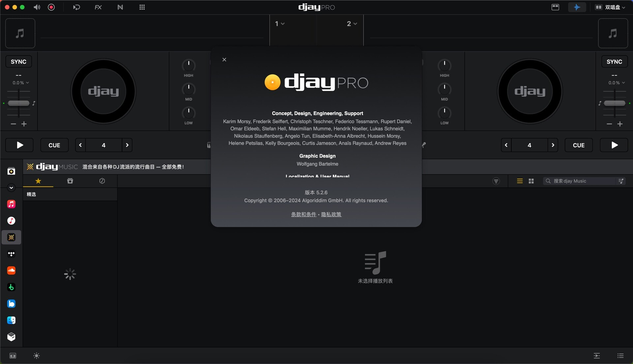Expand deck 2 channel dropdown
Screen dimensions: 633x364
pyautogui.click(x=356, y=23)
